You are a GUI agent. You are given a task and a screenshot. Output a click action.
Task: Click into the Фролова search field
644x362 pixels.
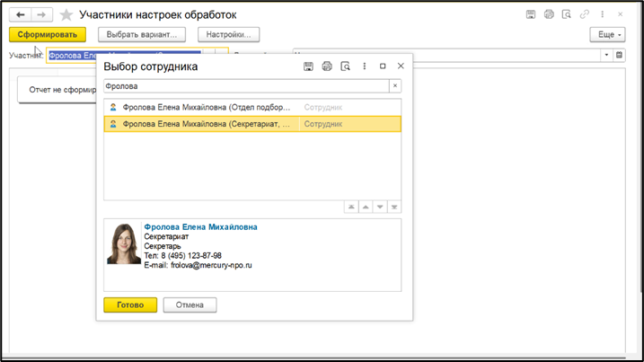[x=246, y=86]
